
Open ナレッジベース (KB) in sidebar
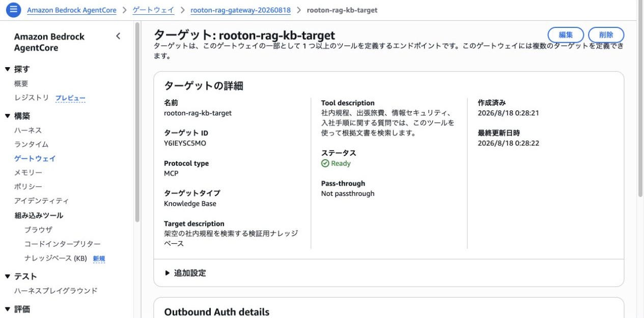click(x=56, y=258)
